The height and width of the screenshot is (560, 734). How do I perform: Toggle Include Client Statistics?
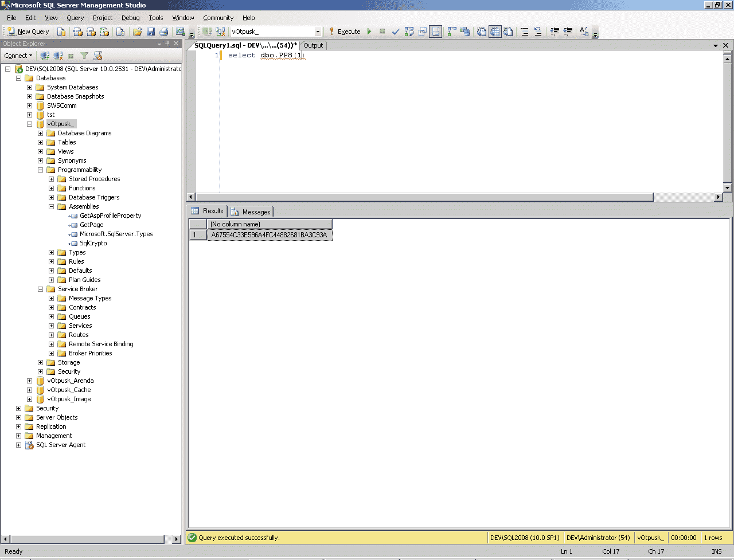pyautogui.click(x=465, y=32)
